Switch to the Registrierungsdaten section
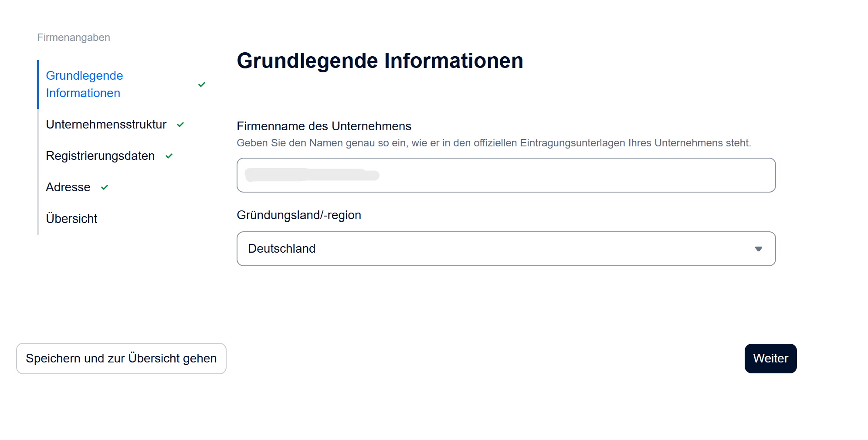Image resolution: width=868 pixels, height=440 pixels. pos(100,156)
